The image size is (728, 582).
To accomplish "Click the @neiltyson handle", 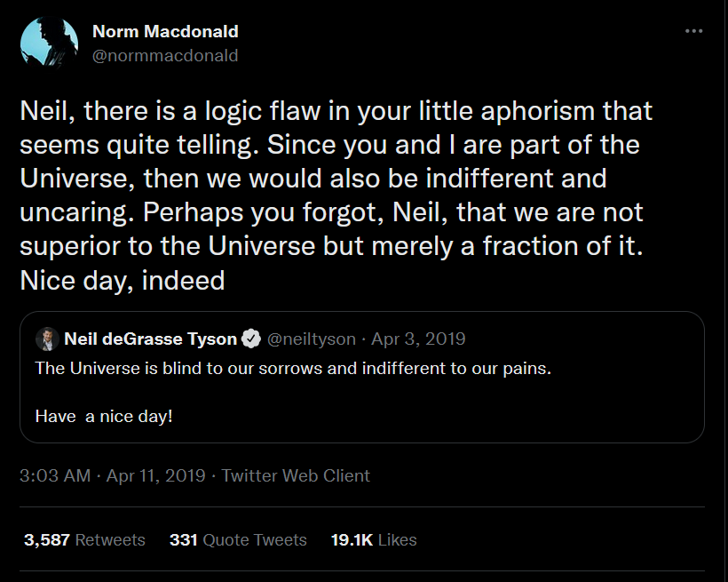I will click(x=312, y=339).
